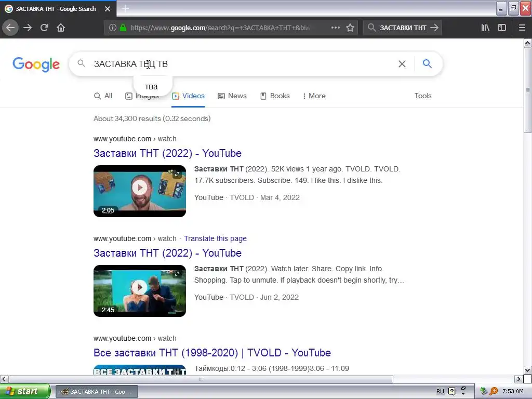
Task: Clear the Google search box with X
Action: [x=402, y=64]
